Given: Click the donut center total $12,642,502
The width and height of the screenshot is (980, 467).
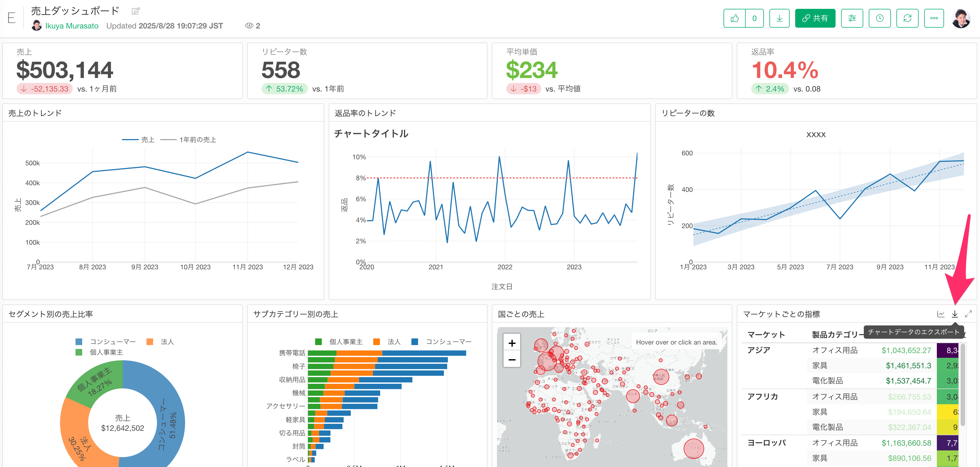Looking at the screenshot, I should (x=123, y=428).
